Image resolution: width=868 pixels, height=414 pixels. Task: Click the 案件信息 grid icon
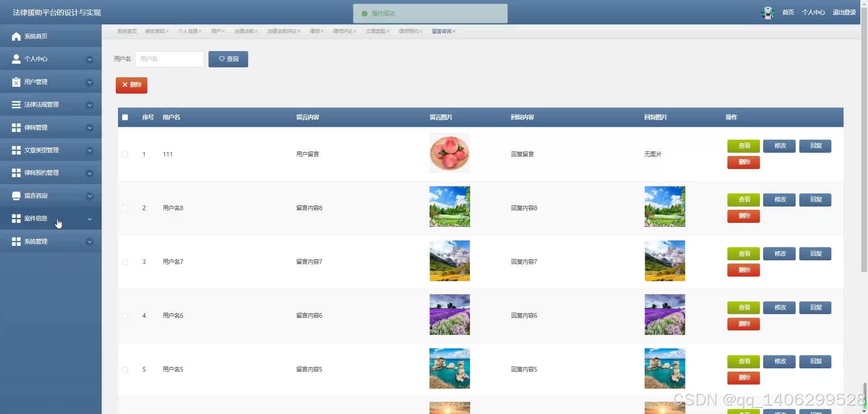pos(16,218)
